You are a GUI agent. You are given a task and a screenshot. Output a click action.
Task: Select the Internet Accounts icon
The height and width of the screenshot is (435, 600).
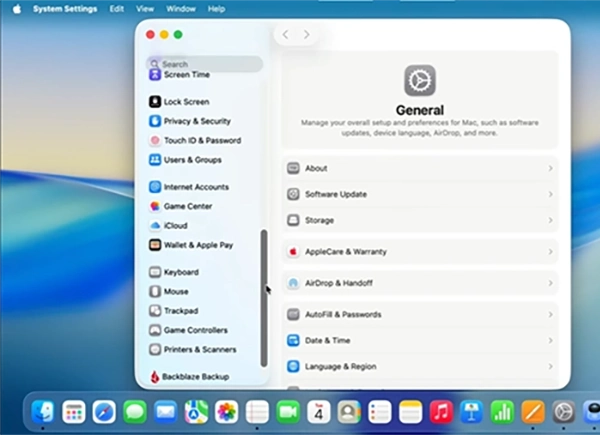(x=155, y=187)
